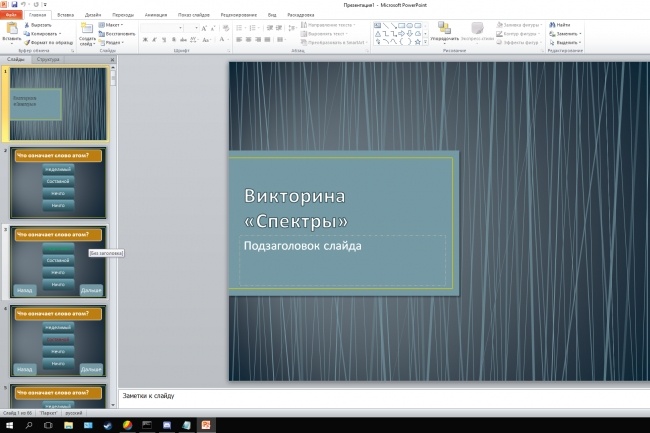Clear all formatting icon
Image resolution: width=650 pixels, height=433 pixels.
tap(226, 28)
